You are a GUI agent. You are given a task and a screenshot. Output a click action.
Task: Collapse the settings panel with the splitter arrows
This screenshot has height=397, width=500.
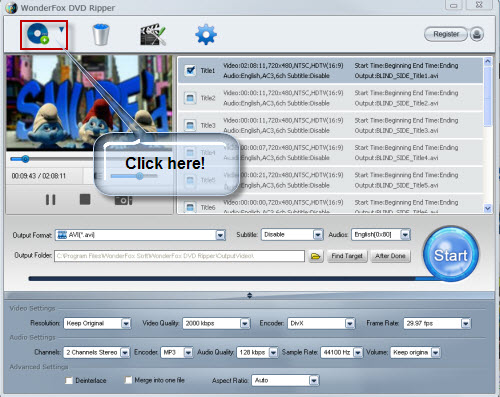pyautogui.click(x=249, y=295)
